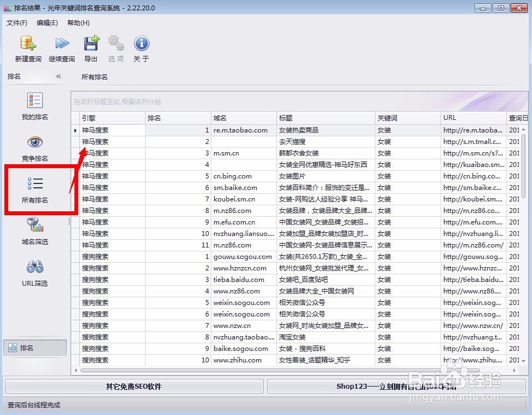Select the www.nz86.com domain cell
This screenshot has height=415, width=532.
(244, 291)
